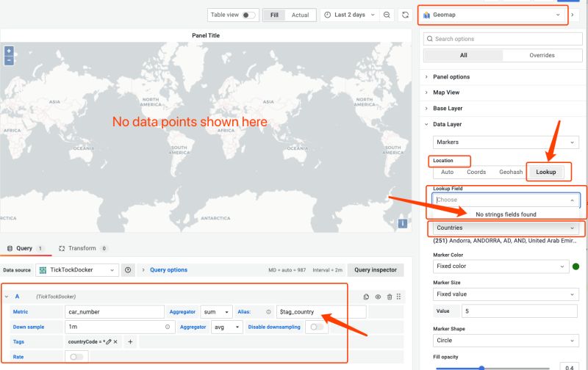The width and height of the screenshot is (588, 370).
Task: Refresh the dashboard panel
Action: click(x=406, y=15)
